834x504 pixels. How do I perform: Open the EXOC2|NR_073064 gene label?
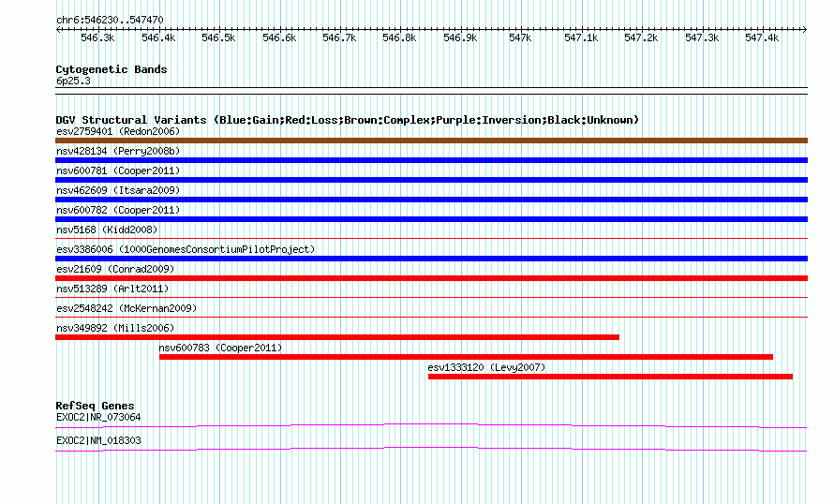[98, 417]
